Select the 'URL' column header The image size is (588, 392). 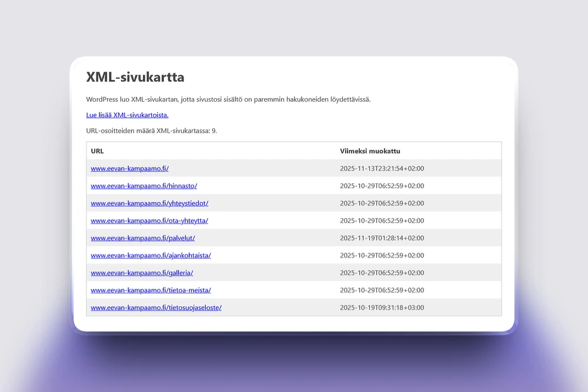coord(97,151)
